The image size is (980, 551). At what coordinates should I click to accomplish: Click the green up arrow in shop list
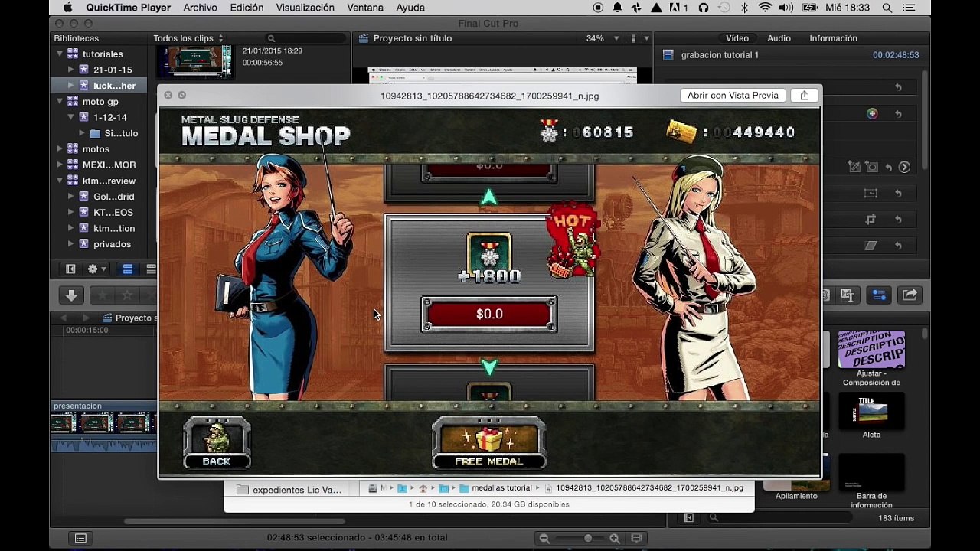click(489, 197)
